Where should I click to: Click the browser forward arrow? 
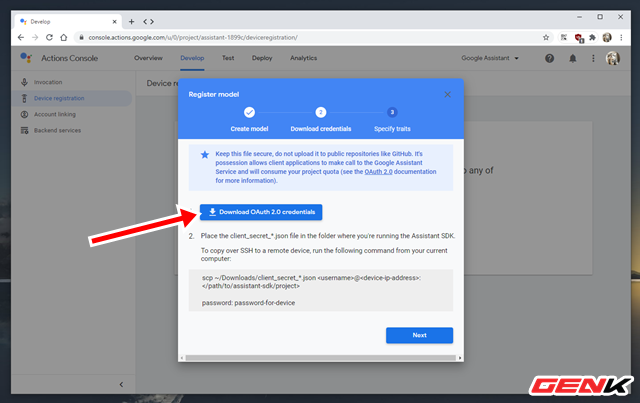[x=35, y=38]
